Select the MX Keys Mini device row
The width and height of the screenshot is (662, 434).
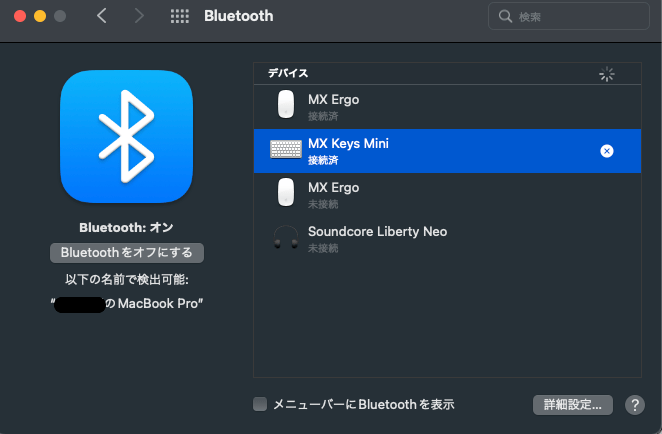447,151
